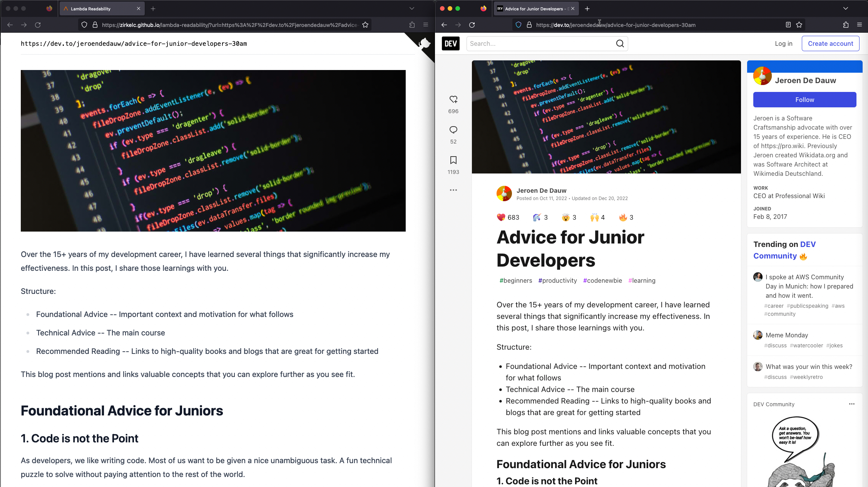Expand the tab list chevron in right window

click(845, 8)
